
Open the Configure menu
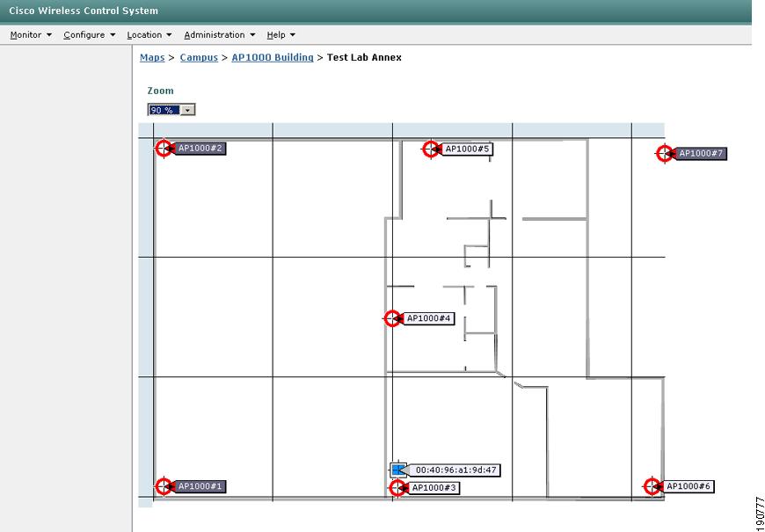coord(90,34)
